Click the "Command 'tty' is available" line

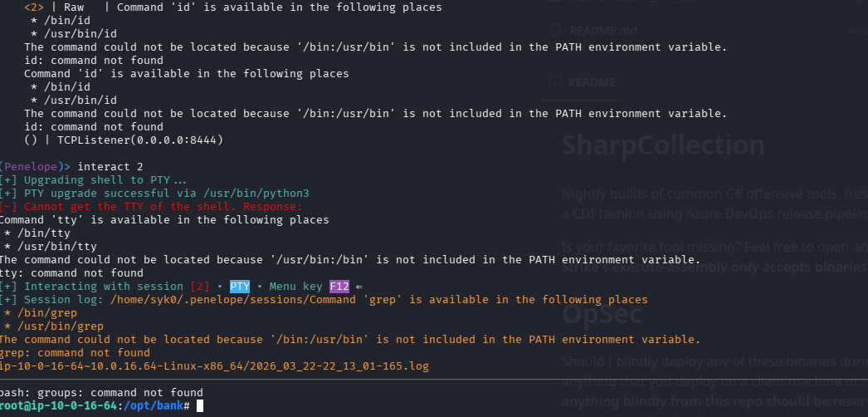point(164,220)
